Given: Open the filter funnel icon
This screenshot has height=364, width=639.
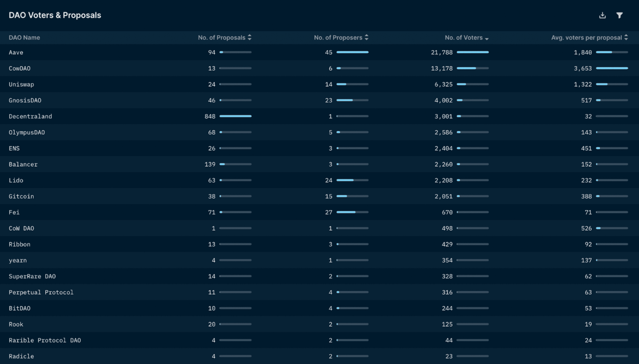Looking at the screenshot, I should point(619,15).
